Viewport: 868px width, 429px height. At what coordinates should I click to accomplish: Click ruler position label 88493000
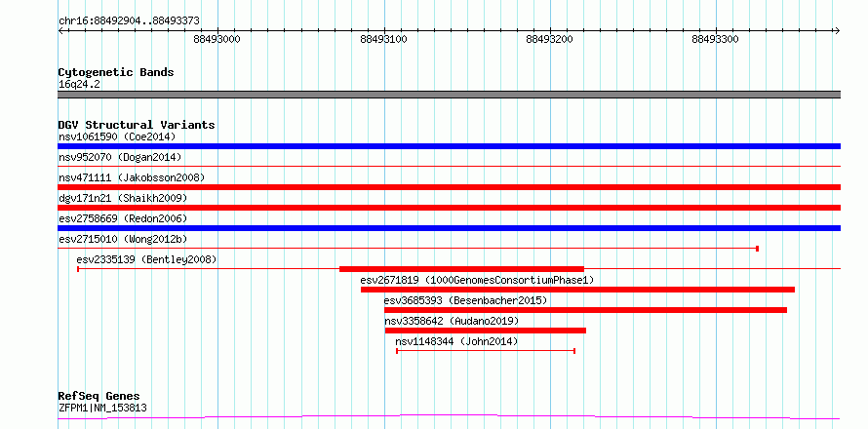tap(217, 39)
